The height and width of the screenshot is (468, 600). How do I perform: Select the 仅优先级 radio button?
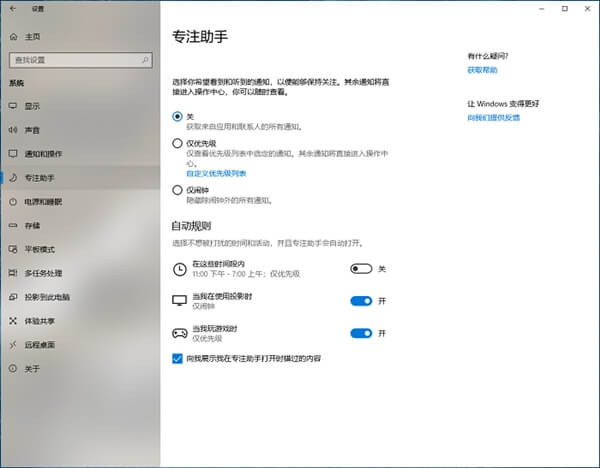pyautogui.click(x=178, y=144)
